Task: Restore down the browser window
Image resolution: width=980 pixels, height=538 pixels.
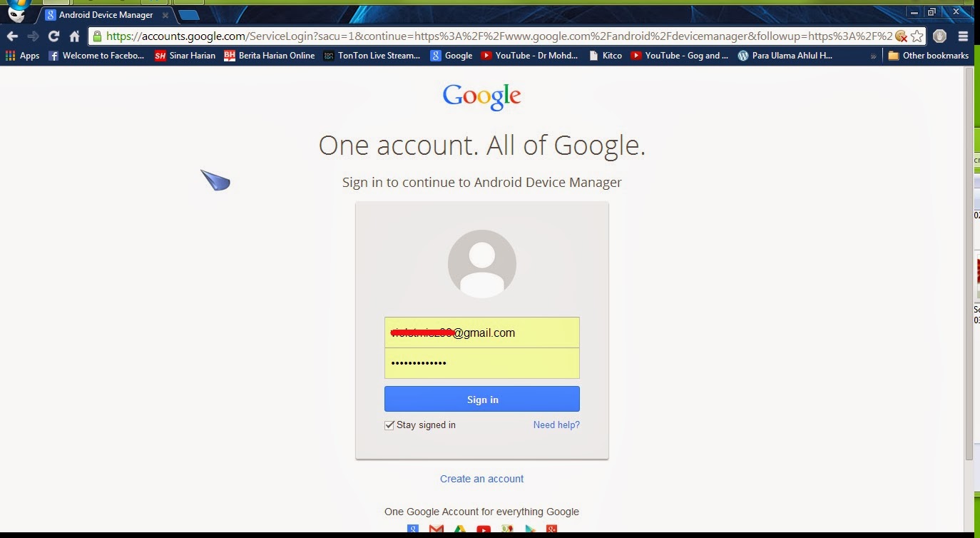Action: tap(931, 11)
